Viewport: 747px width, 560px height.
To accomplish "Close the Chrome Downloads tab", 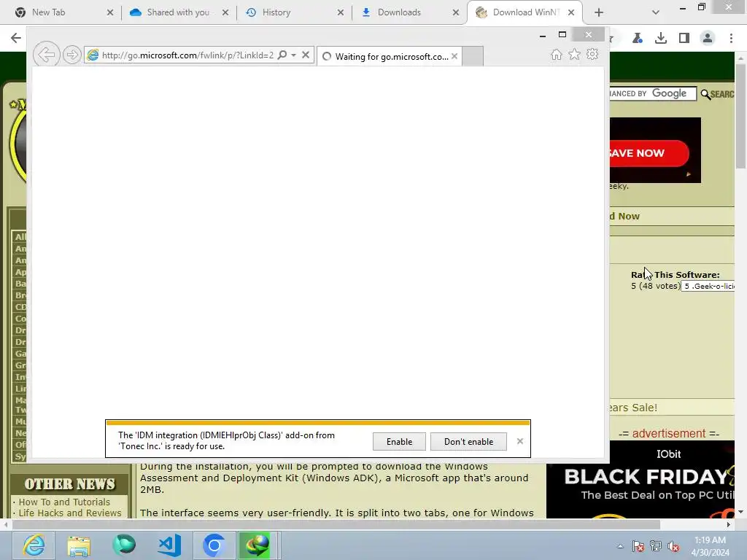I will (x=455, y=12).
